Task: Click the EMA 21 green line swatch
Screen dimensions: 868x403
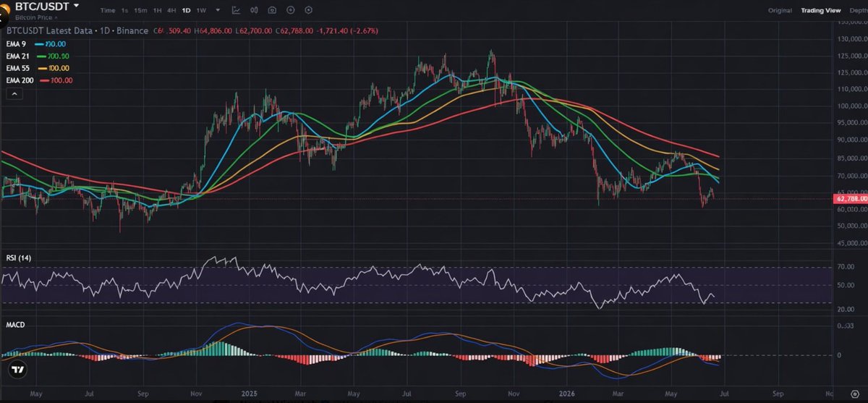Action: pyautogui.click(x=42, y=56)
